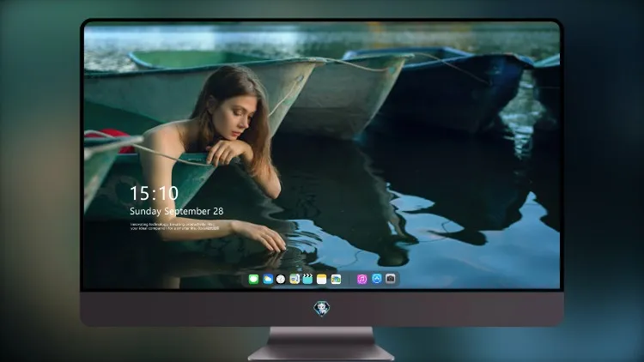
Task: Launch the Camera app in the dock
Action: click(x=391, y=279)
